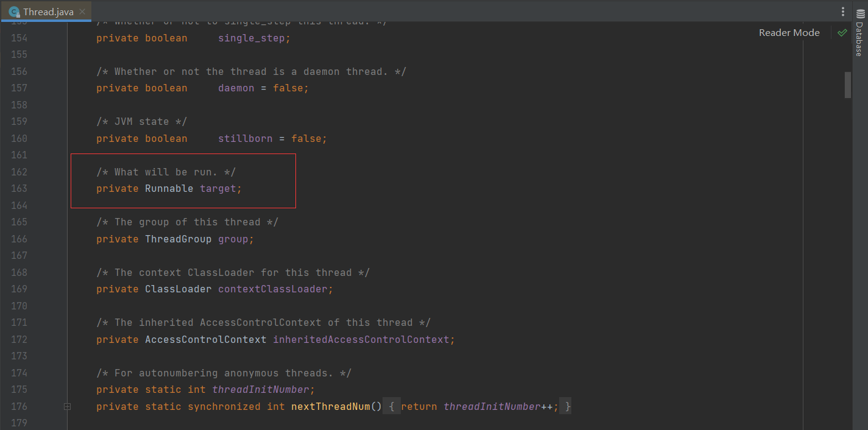Click the 'context ClassLoader' comment on line 168

coord(233,272)
